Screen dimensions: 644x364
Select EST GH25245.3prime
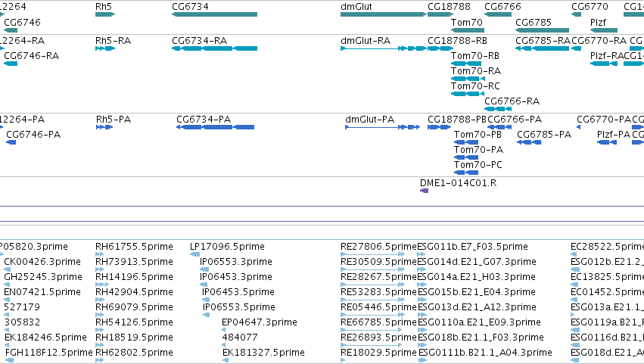pyautogui.click(x=7, y=285)
